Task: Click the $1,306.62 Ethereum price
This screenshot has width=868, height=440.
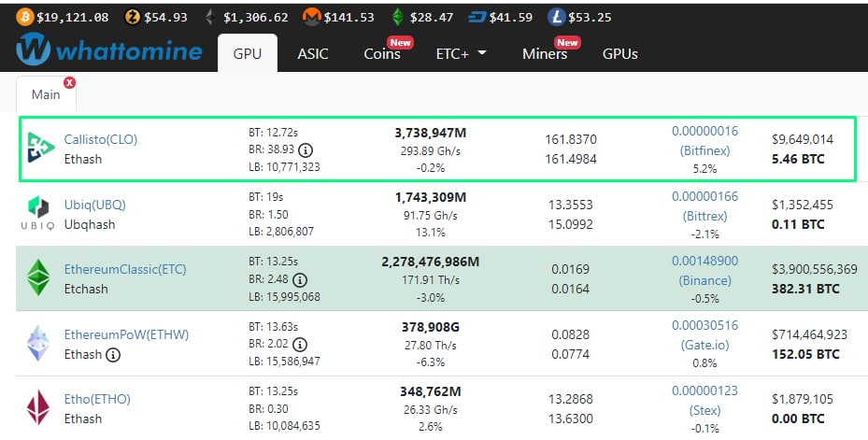Action: click(x=256, y=17)
